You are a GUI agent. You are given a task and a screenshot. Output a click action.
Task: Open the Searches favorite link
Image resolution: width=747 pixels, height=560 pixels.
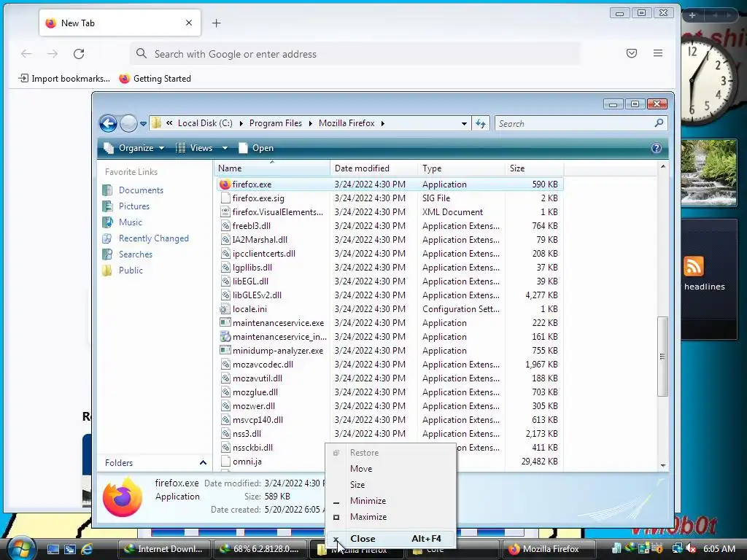click(x=135, y=254)
